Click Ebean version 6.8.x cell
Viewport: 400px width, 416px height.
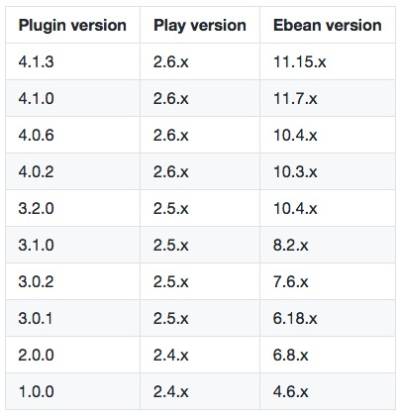pyautogui.click(x=328, y=355)
